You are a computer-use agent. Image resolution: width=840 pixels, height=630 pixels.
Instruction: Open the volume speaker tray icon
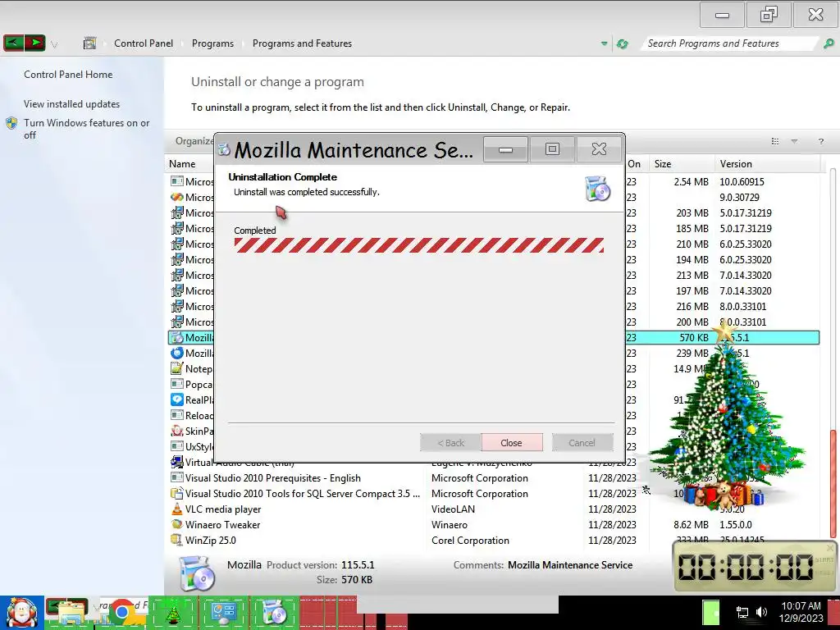click(761, 612)
